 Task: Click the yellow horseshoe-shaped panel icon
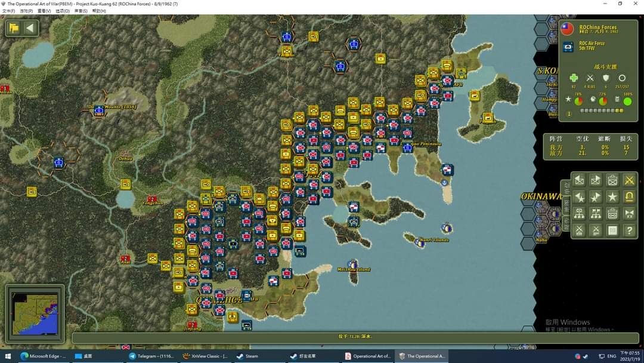(628, 197)
